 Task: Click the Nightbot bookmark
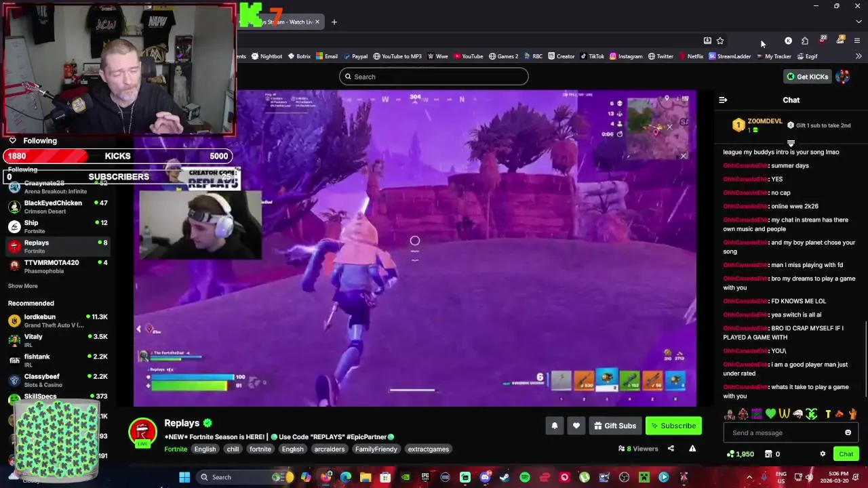tap(266, 56)
